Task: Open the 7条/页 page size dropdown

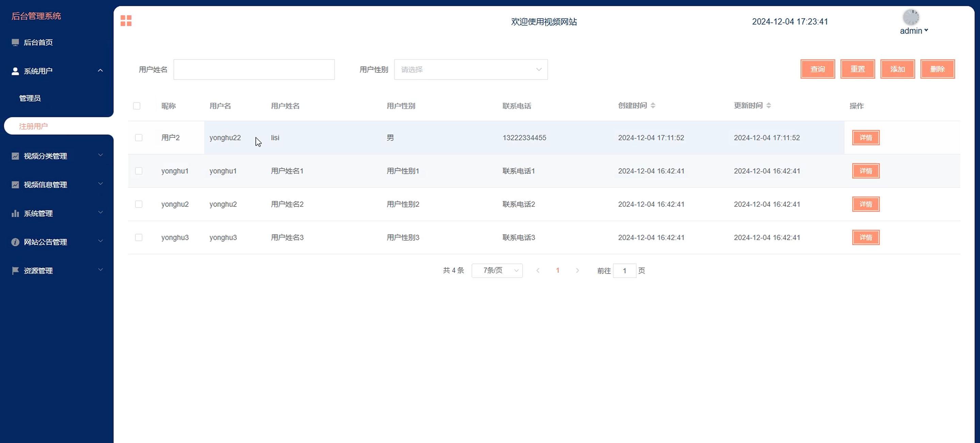Action: pos(497,270)
